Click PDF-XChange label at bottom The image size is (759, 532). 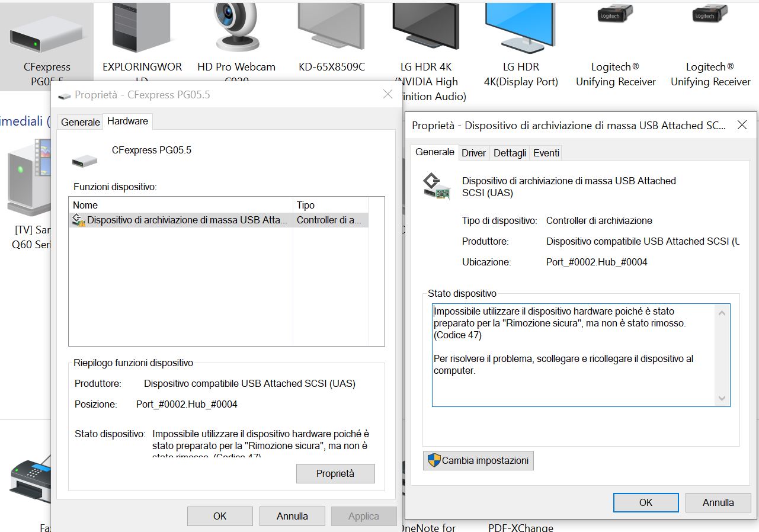521,527
